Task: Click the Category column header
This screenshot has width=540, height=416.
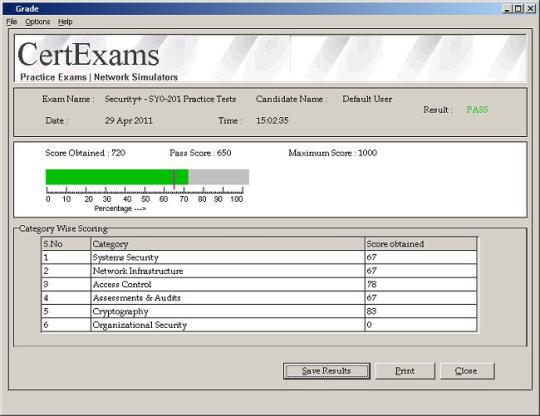Action: (x=228, y=244)
